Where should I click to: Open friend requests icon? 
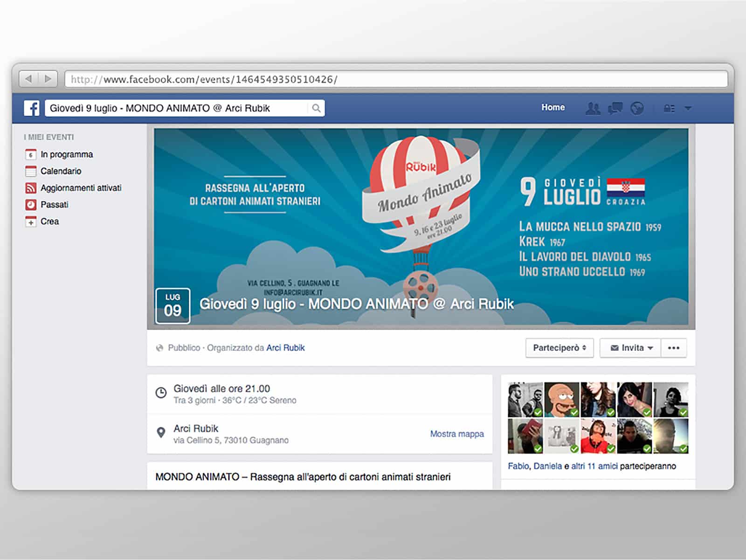pyautogui.click(x=593, y=108)
